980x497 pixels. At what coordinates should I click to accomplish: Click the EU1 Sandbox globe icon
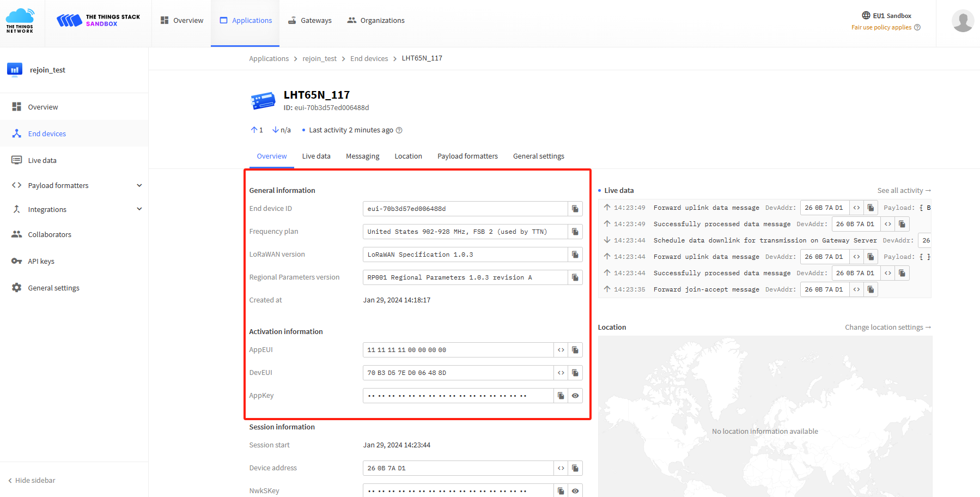coord(866,15)
